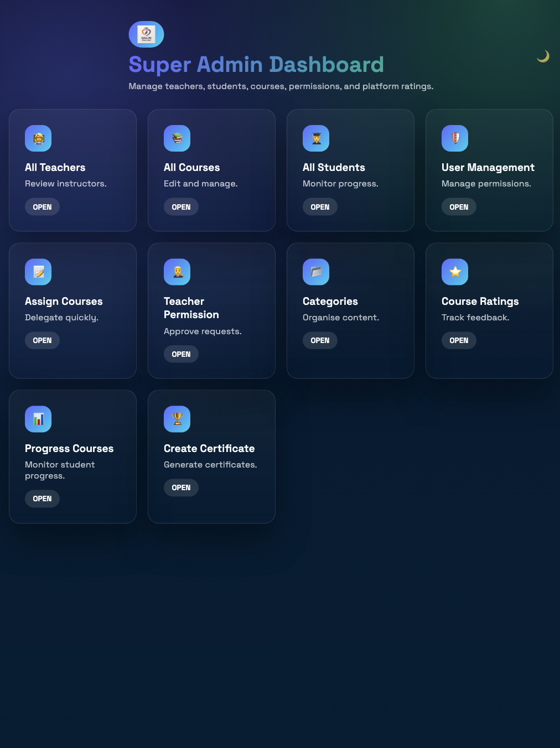Click the All Students graduate icon
This screenshot has width=560, height=748.
pos(316,138)
